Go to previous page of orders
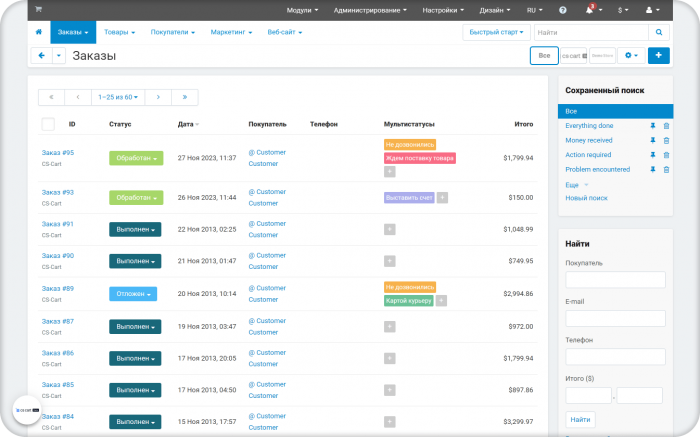Screen dimensions: 700x437 [78, 97]
